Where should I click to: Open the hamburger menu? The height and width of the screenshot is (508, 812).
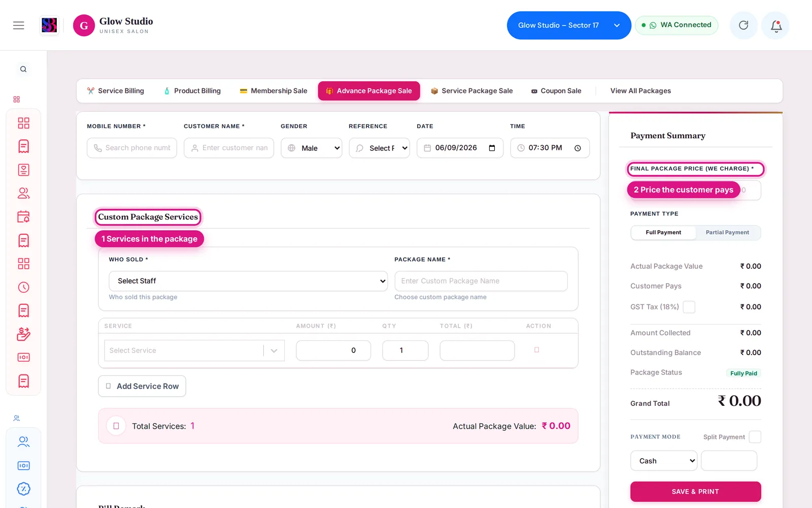(x=19, y=25)
